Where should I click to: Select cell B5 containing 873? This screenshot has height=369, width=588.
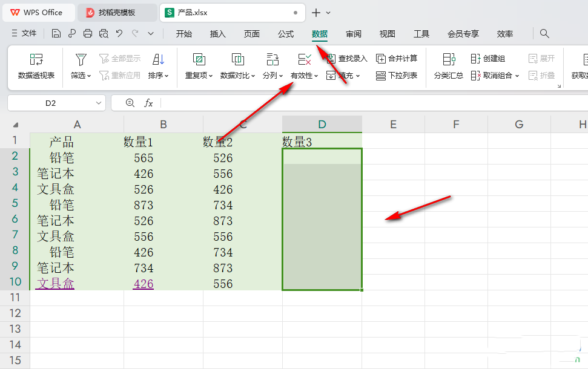(x=163, y=205)
